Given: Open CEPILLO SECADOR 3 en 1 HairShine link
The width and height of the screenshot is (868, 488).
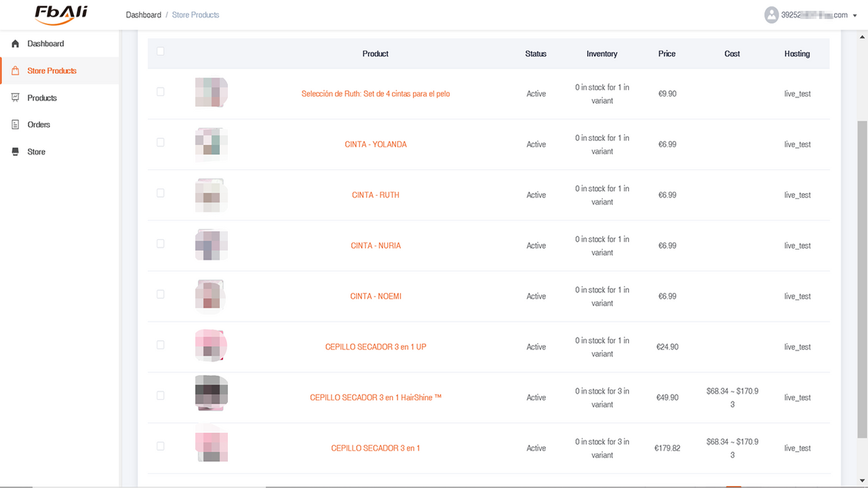Looking at the screenshot, I should 376,398.
